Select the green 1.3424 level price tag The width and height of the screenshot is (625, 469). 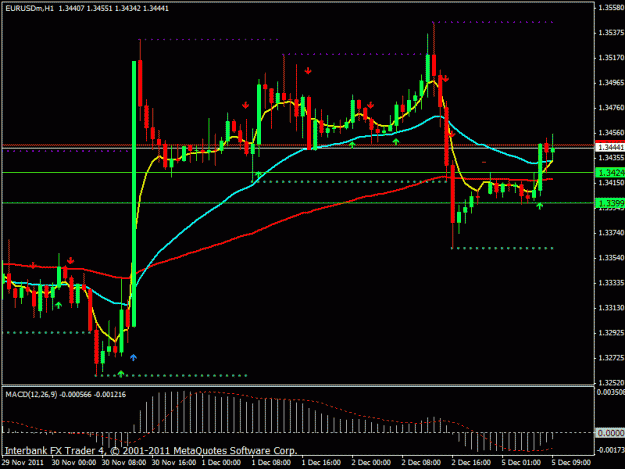tap(611, 173)
